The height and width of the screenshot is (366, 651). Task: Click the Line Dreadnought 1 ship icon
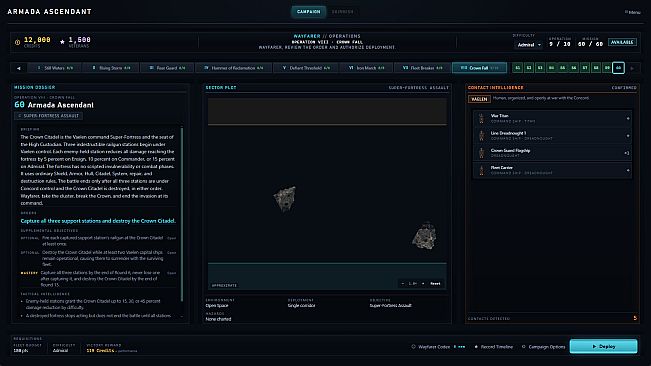click(481, 136)
